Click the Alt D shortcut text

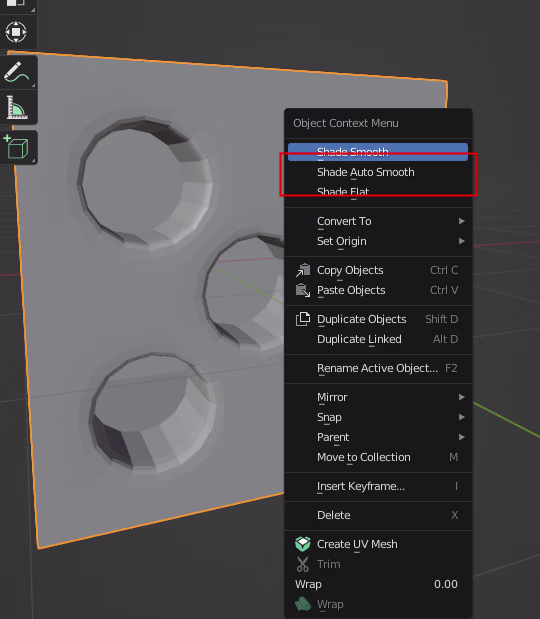446,340
